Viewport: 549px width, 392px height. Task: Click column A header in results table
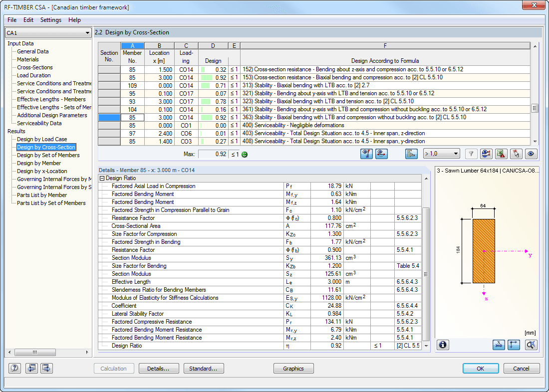pyautogui.click(x=132, y=45)
